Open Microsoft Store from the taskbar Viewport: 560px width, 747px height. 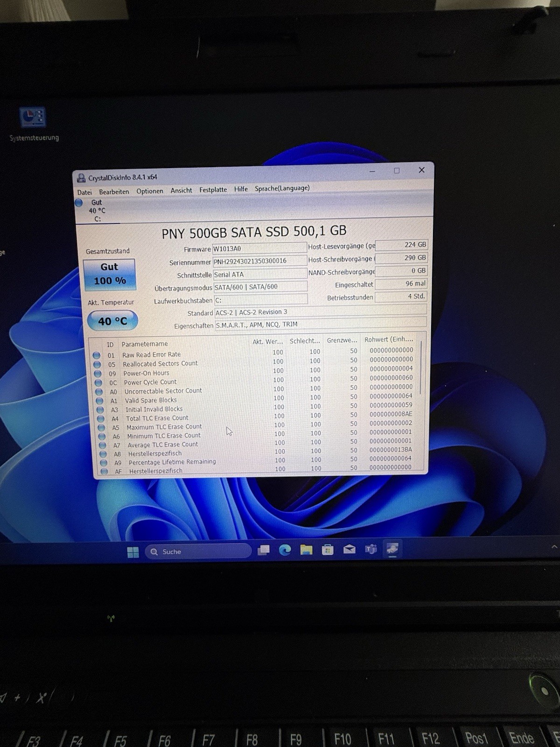coord(328,550)
